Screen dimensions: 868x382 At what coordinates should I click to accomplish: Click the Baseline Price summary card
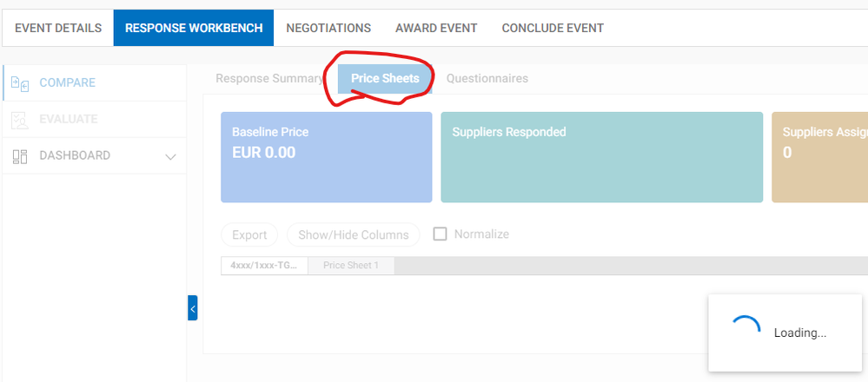326,157
